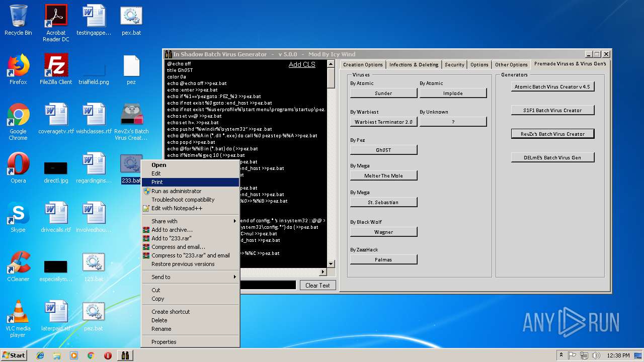Launch Opera desktop icon
The width and height of the screenshot is (644, 362).
(18, 168)
